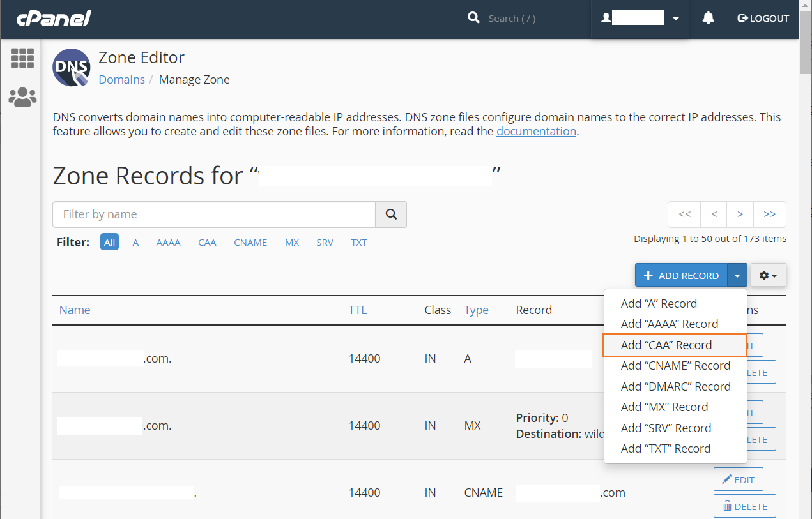Open notifications via the bell icon
Screen dimensions: 812x519
708,18
